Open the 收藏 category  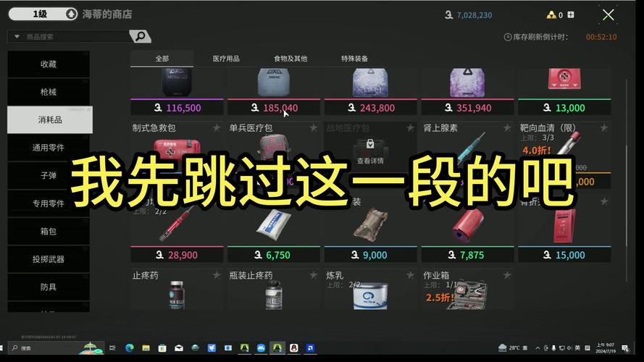click(49, 64)
